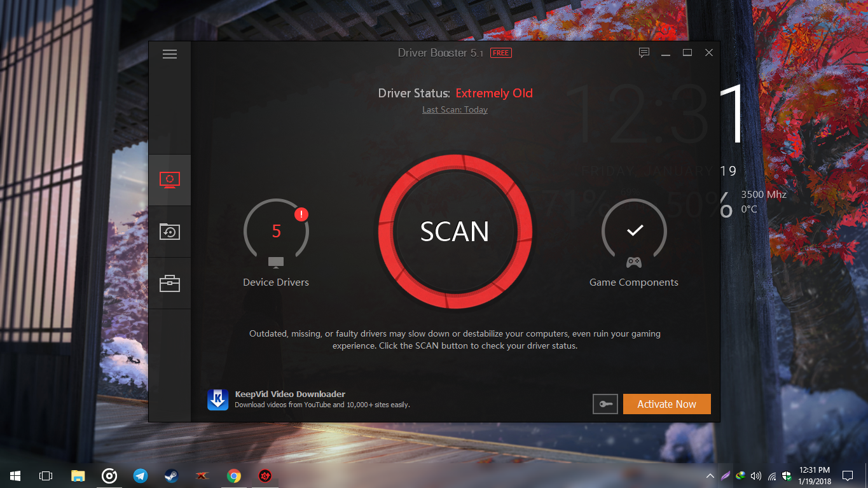Open Telegram from the taskbar
Viewport: 868px width, 488px height.
coord(141,475)
